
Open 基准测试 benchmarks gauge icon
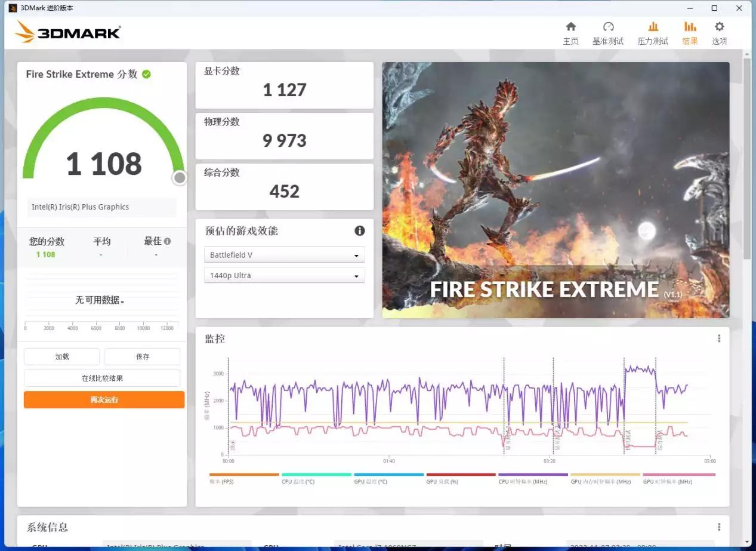coord(608,27)
